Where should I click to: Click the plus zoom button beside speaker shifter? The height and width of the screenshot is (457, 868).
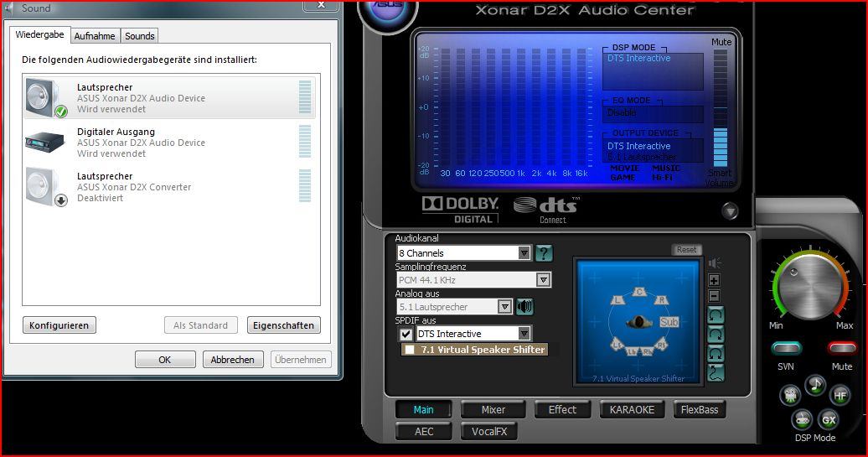point(714,280)
